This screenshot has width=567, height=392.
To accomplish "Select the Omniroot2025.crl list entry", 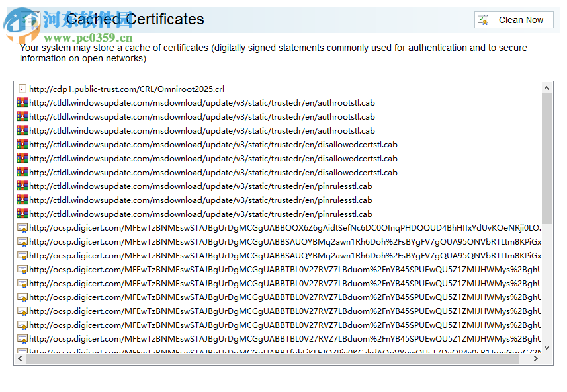I will (126, 89).
